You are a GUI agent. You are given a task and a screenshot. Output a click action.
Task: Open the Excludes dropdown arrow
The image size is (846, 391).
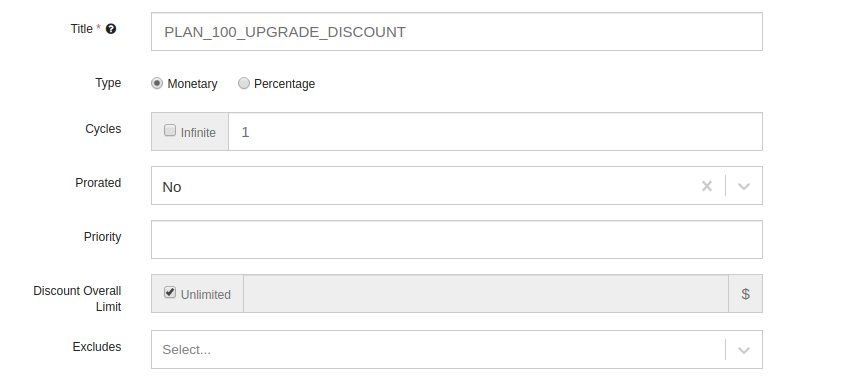[744, 350]
